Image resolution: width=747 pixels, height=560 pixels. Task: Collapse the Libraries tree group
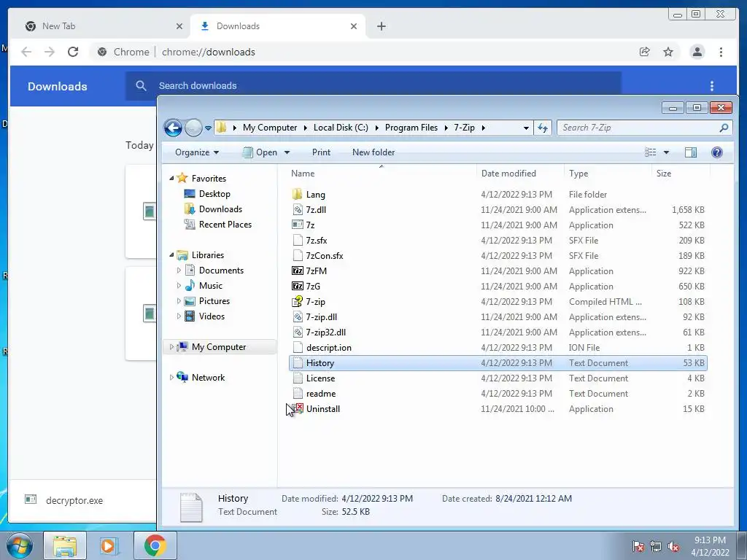click(x=171, y=254)
